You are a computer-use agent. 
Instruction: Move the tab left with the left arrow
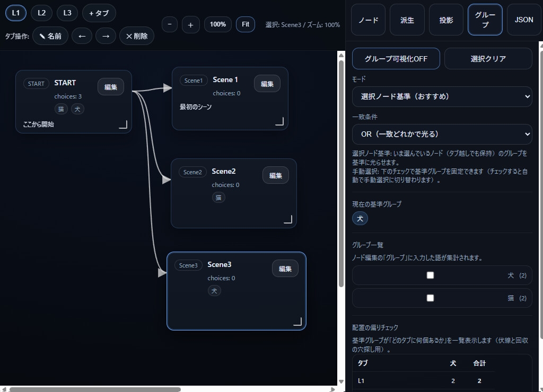(x=82, y=36)
